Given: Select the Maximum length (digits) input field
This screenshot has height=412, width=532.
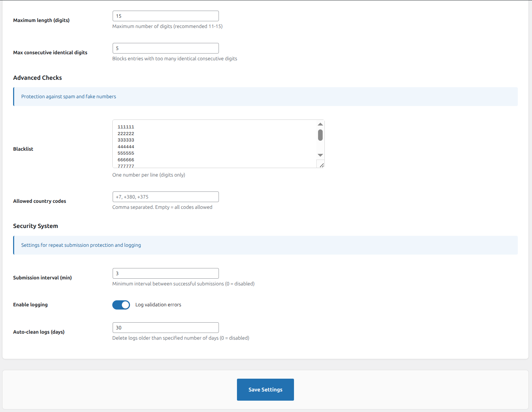Looking at the screenshot, I should point(165,16).
